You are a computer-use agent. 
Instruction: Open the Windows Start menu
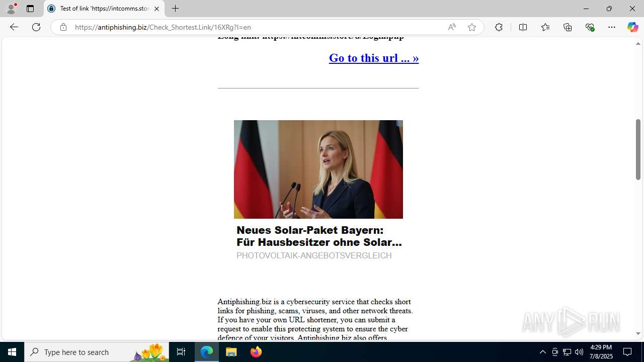pyautogui.click(x=12, y=352)
